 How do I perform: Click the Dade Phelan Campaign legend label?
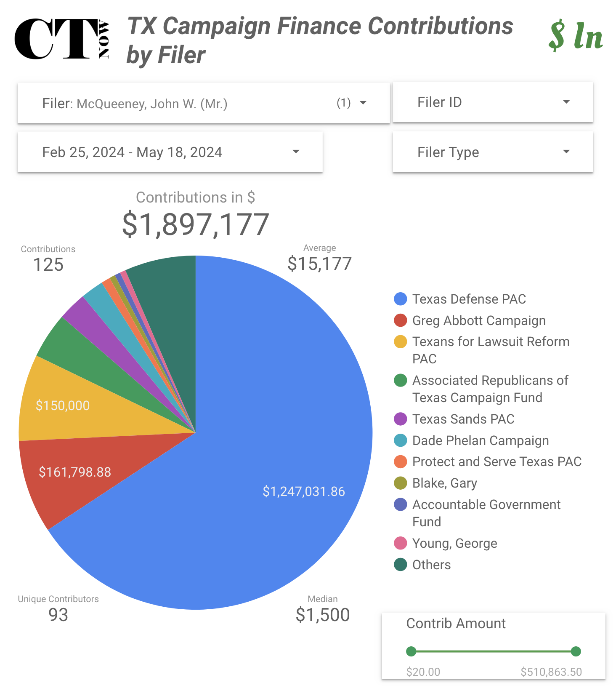tap(481, 441)
